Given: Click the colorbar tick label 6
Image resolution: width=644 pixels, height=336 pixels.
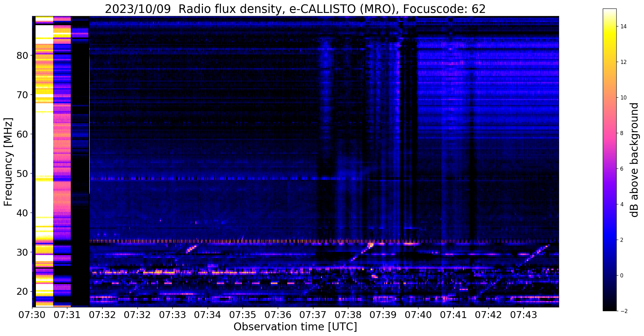Looking at the screenshot, I should tap(622, 169).
